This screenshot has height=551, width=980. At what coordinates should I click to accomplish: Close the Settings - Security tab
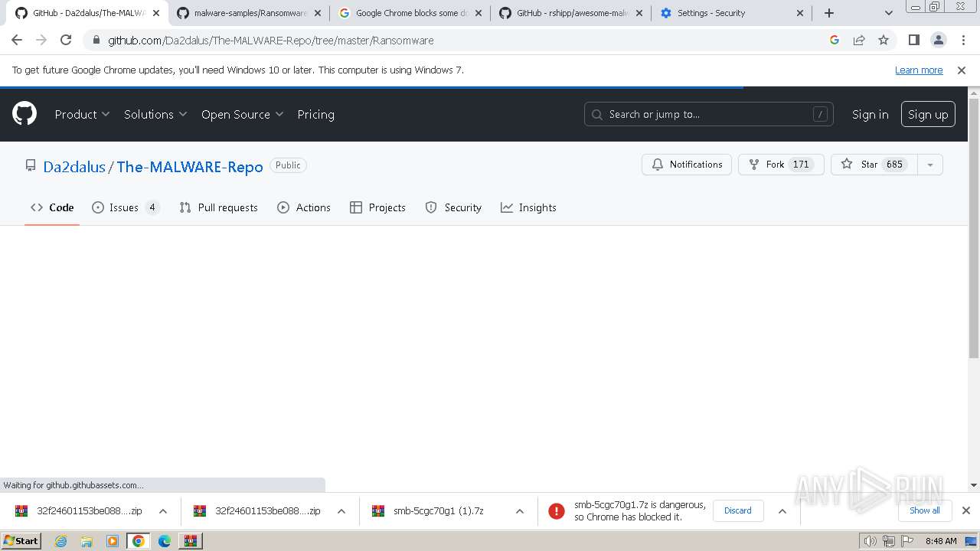(800, 13)
